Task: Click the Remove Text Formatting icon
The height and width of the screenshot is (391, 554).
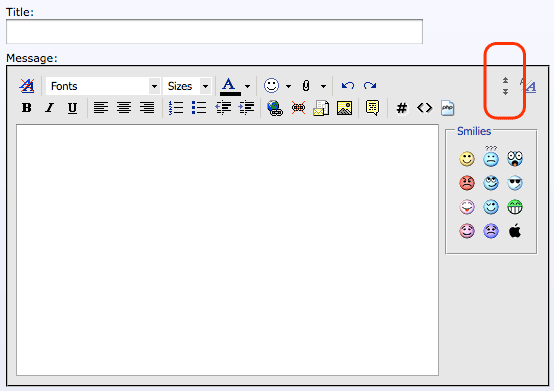Action: point(27,86)
